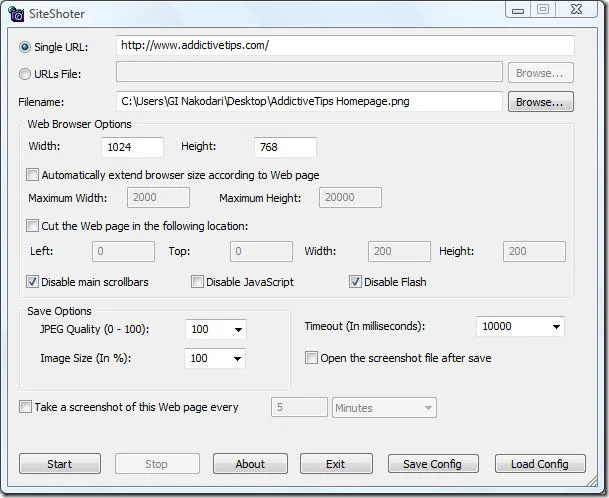
Task: Click the SiteShoter camera icon in title bar
Action: tap(16, 14)
